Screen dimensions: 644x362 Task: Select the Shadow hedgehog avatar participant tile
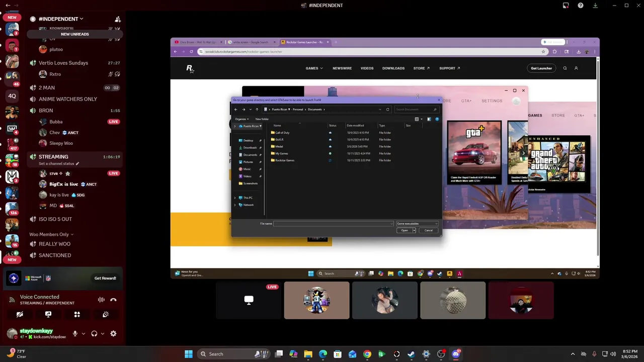tap(316, 300)
